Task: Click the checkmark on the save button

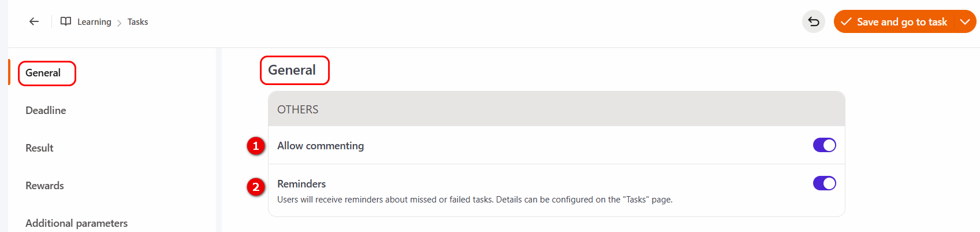Action: (846, 22)
